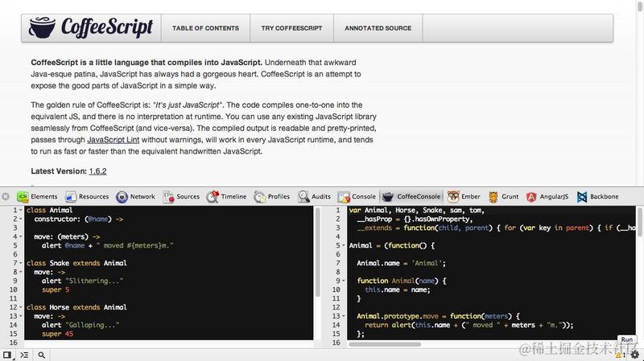This screenshot has width=644, height=361.
Task: Follow the JavaScript Lint link
Action: pos(113,139)
